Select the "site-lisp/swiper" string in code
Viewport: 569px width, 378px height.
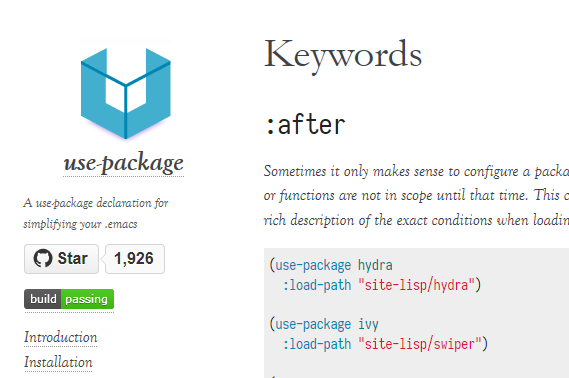point(420,344)
